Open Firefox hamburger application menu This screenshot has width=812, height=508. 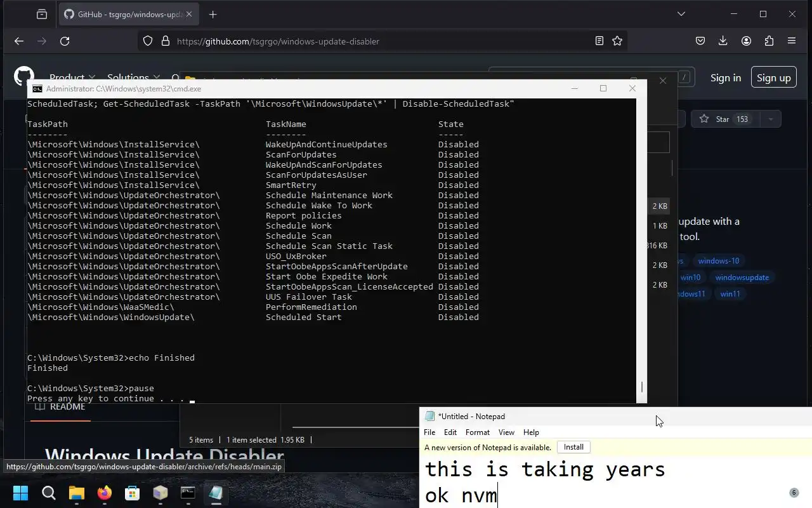[x=792, y=41]
